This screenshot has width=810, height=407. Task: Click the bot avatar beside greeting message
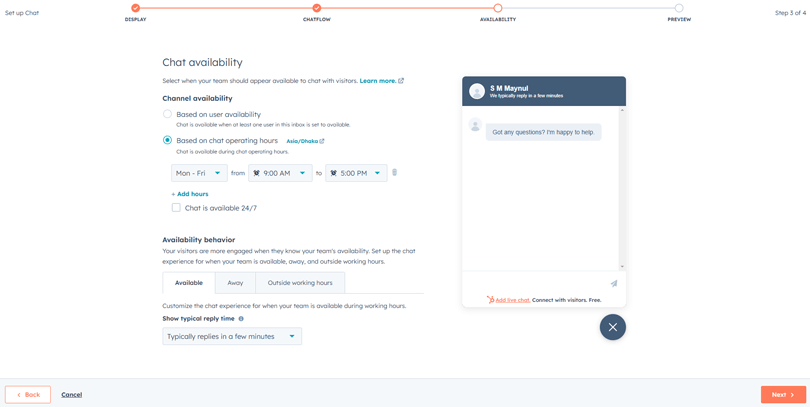point(475,125)
